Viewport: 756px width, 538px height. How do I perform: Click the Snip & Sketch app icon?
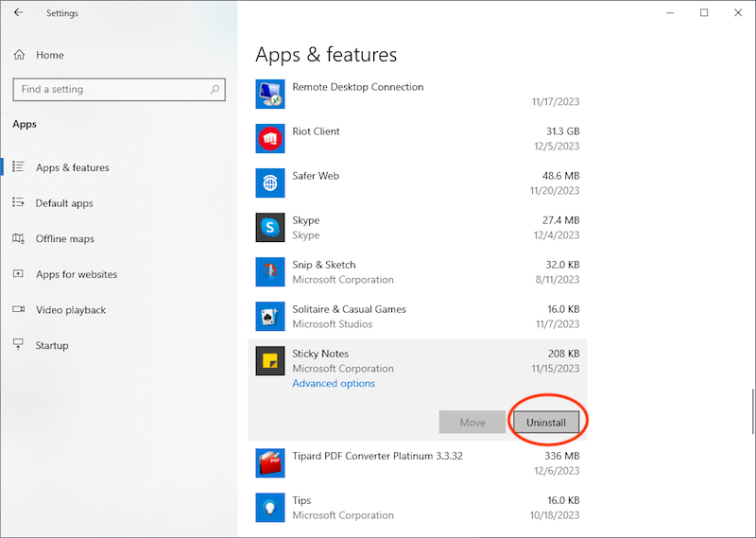click(270, 271)
